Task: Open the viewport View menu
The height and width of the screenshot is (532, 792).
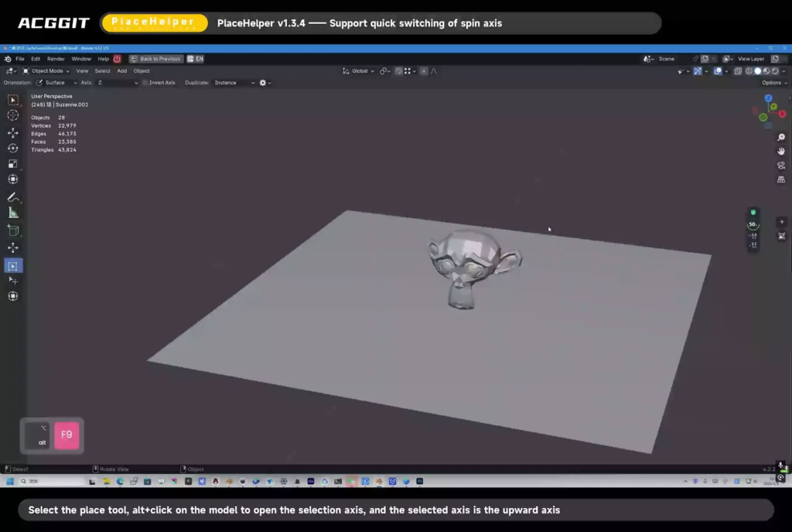Action: click(82, 71)
